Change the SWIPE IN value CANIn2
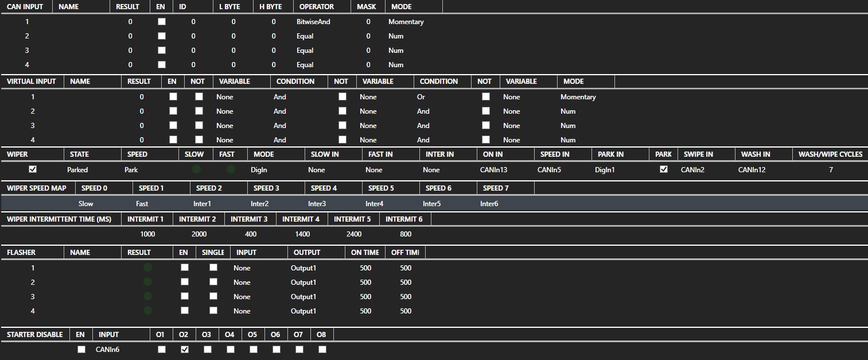The image size is (868, 360). tap(692, 170)
